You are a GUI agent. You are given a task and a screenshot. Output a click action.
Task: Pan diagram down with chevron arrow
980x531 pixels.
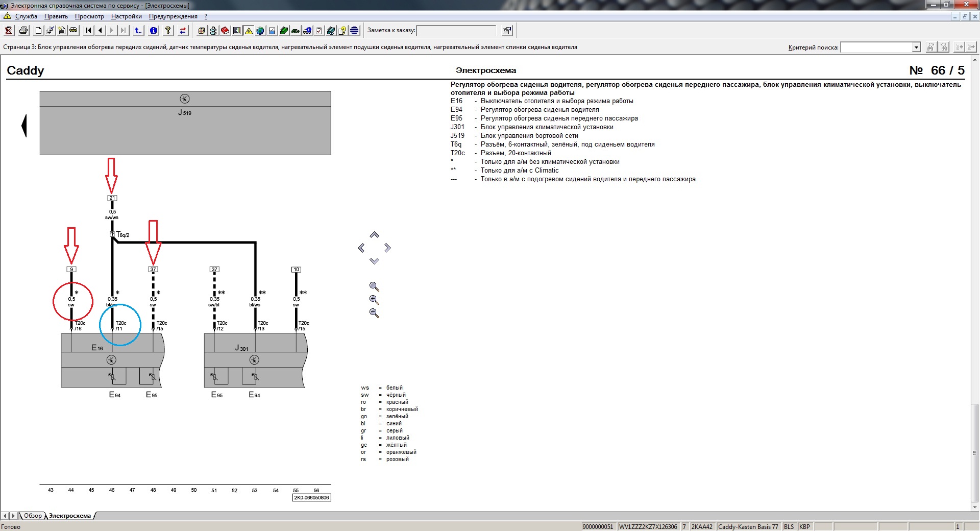pos(374,261)
